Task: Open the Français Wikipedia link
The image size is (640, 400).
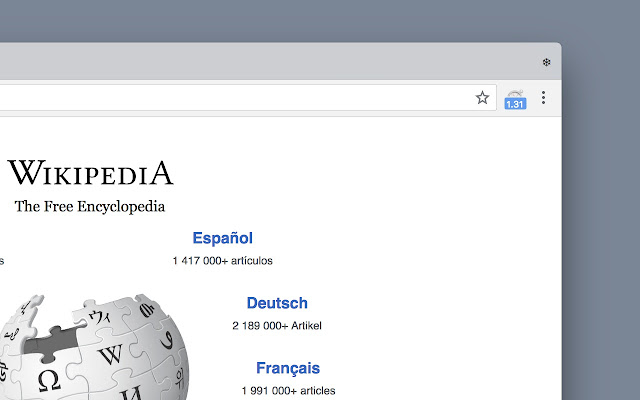Action: (x=288, y=368)
